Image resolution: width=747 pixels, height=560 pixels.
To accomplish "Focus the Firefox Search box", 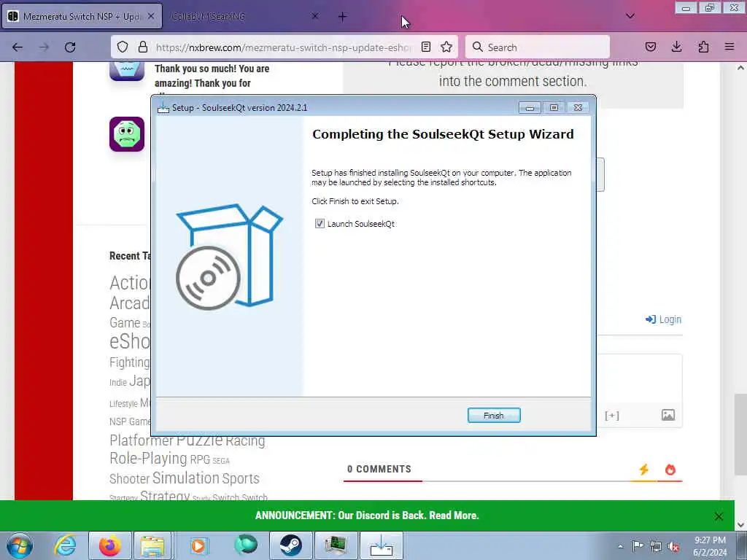I will click(538, 47).
